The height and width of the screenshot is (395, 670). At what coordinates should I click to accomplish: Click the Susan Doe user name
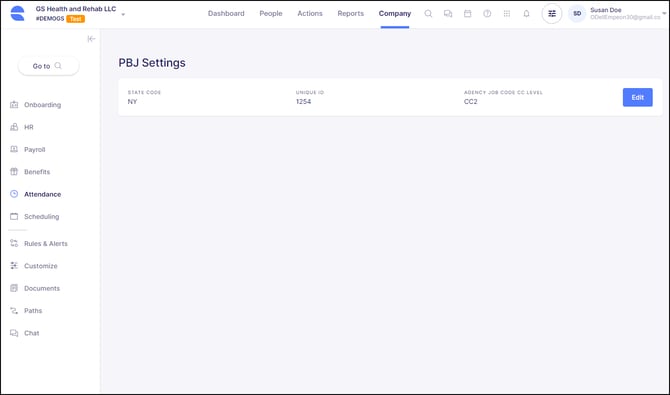coord(606,10)
